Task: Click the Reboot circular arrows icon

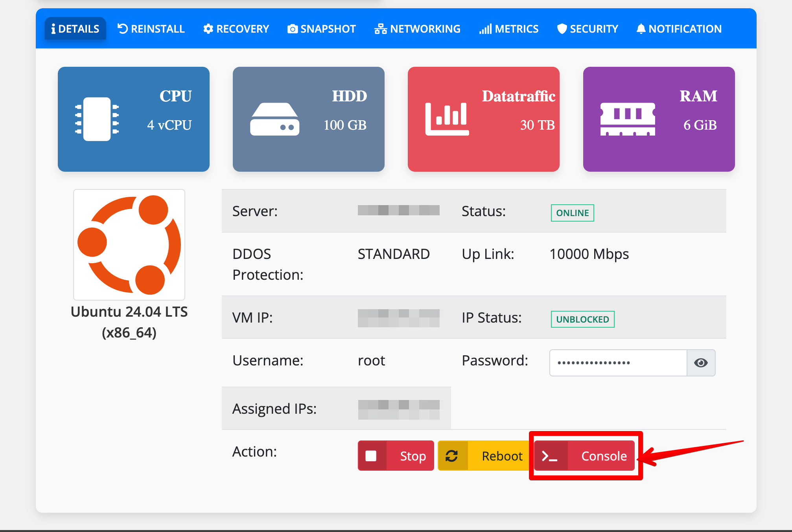Action: coord(452,456)
